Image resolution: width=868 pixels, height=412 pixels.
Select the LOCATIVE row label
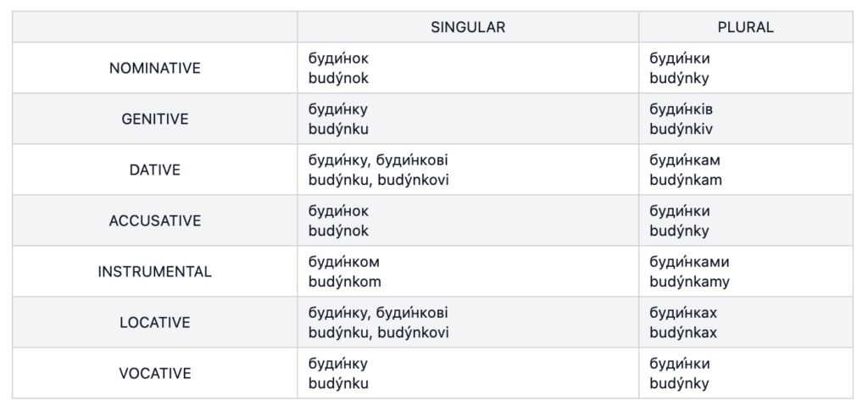154,323
